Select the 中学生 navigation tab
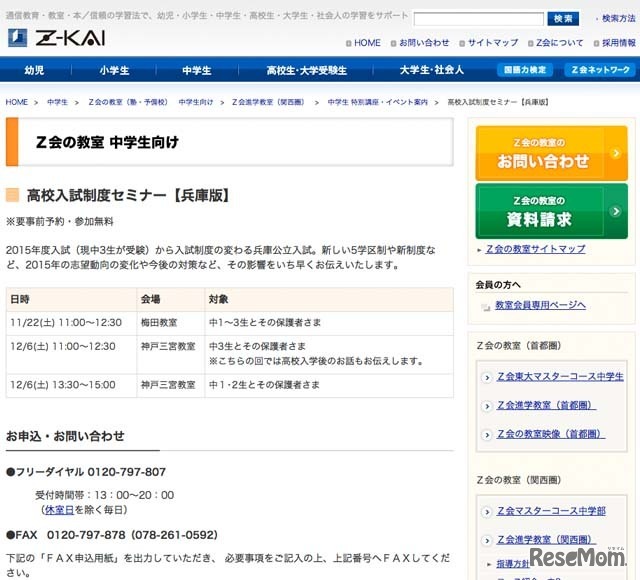 [197, 70]
